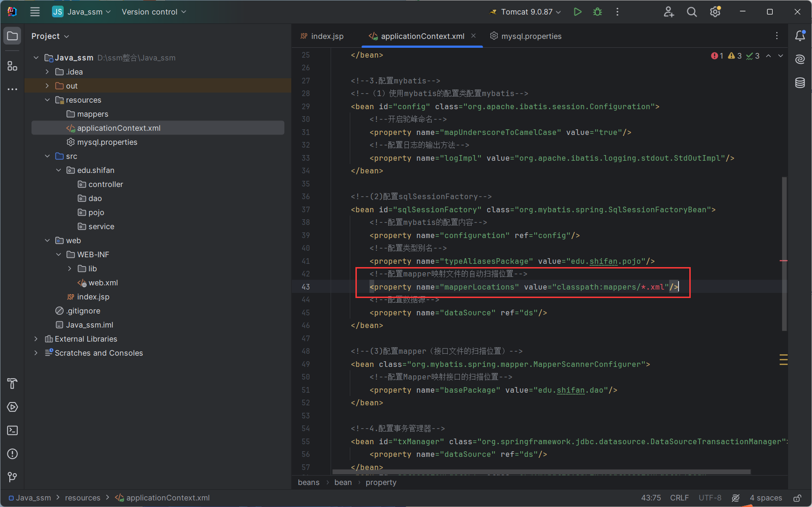Toggle the Project tool window folder button
This screenshot has width=812, height=507.
(13, 36)
